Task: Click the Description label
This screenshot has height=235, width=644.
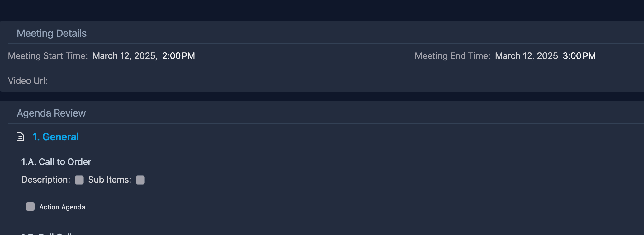Action: click(x=45, y=180)
